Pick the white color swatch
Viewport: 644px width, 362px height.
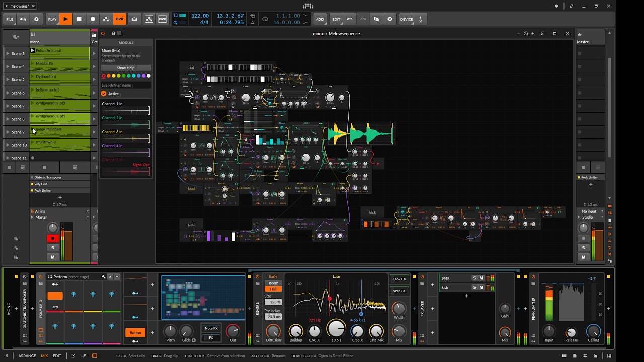coord(148,76)
